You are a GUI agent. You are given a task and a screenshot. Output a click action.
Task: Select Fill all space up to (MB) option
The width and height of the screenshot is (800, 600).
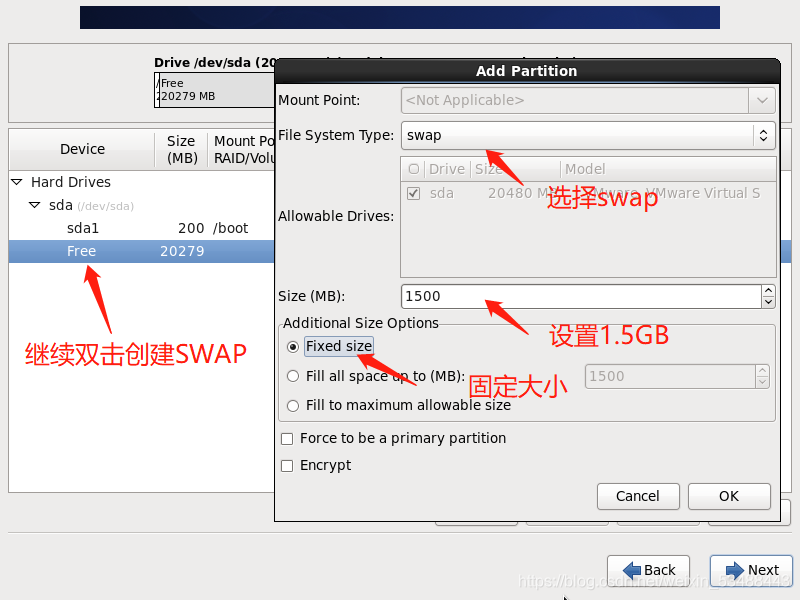[293, 377]
